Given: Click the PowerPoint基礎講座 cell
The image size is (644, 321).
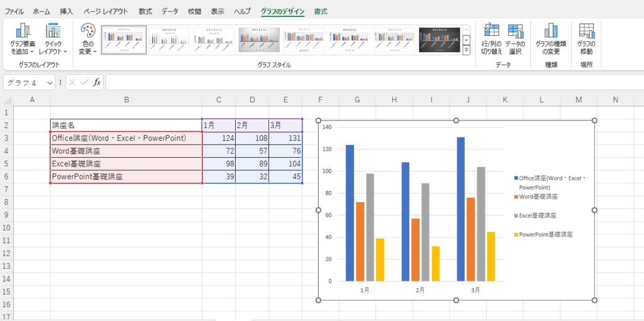Looking at the screenshot, I should (126, 177).
